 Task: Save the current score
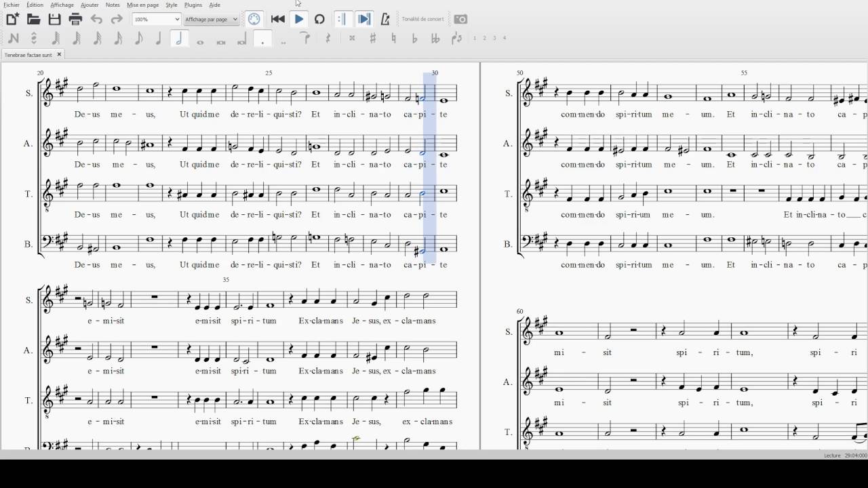coord(54,19)
